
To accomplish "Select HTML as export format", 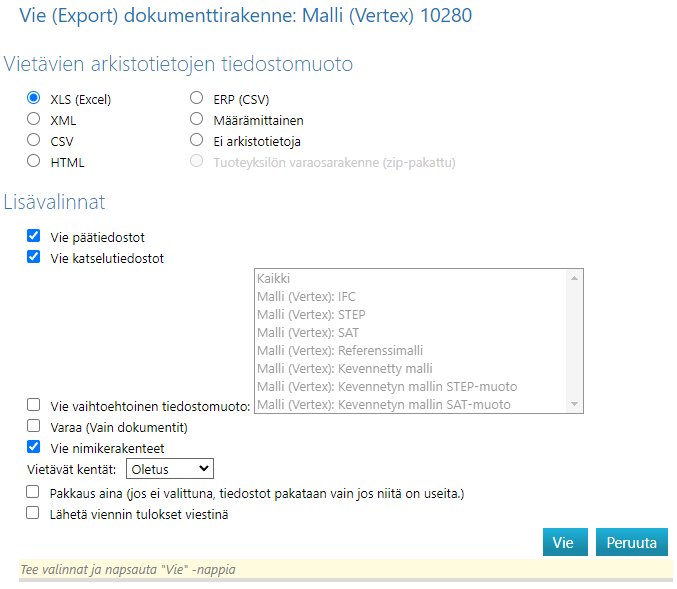I will (34, 161).
